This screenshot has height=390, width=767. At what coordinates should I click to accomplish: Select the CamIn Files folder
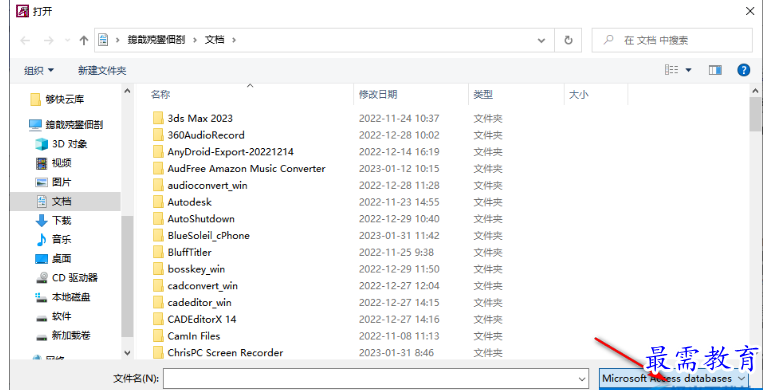194,336
